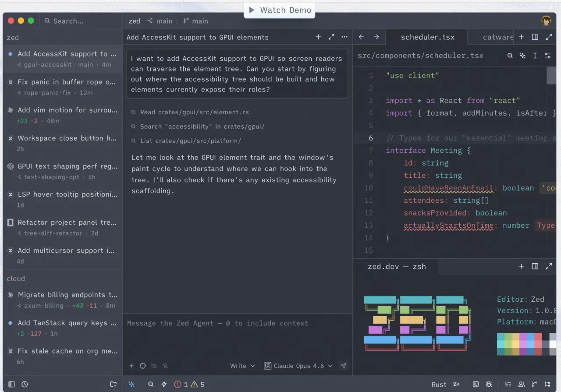Image resolution: width=561 pixels, height=392 pixels.
Task: Add a new project folder icon
Action: [113, 384]
